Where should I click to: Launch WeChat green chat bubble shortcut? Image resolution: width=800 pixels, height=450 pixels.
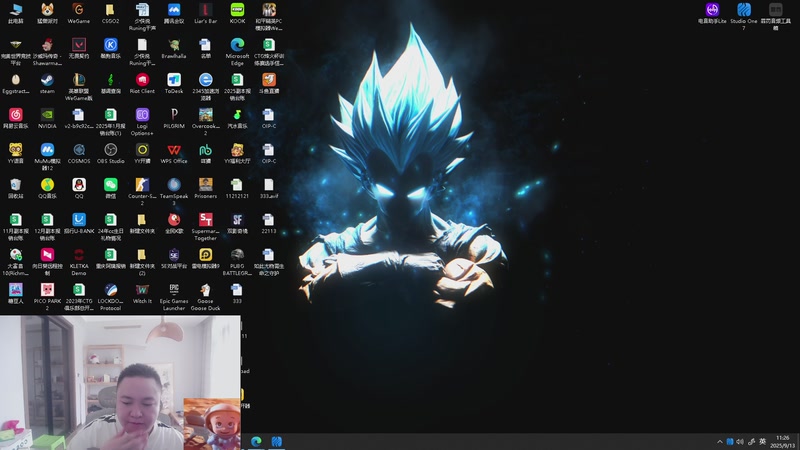[x=110, y=188]
